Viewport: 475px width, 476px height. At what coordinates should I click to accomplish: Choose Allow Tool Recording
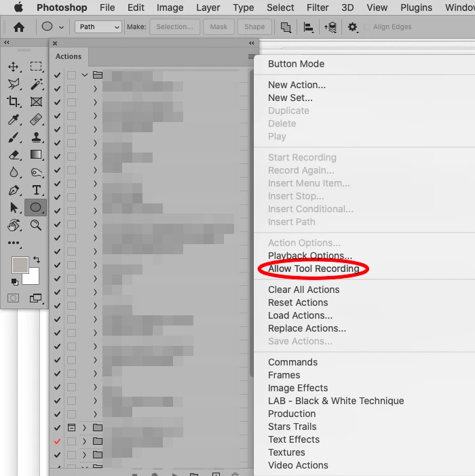[x=313, y=269]
